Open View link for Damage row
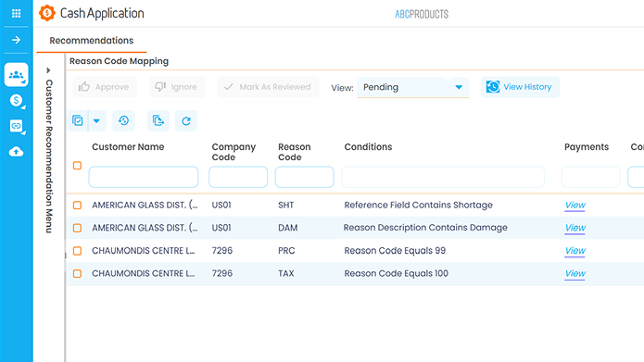The height and width of the screenshot is (362, 644). [575, 228]
